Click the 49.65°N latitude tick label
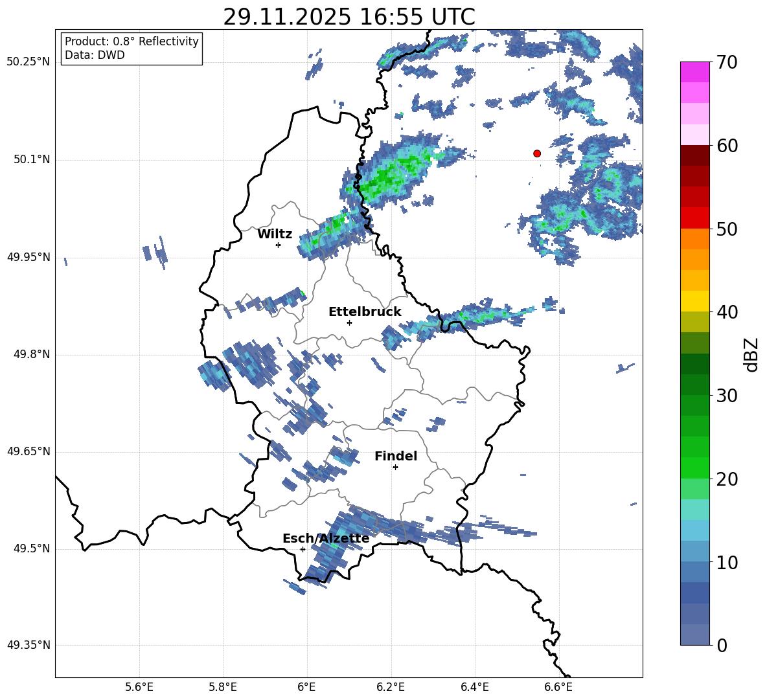 click(29, 451)
